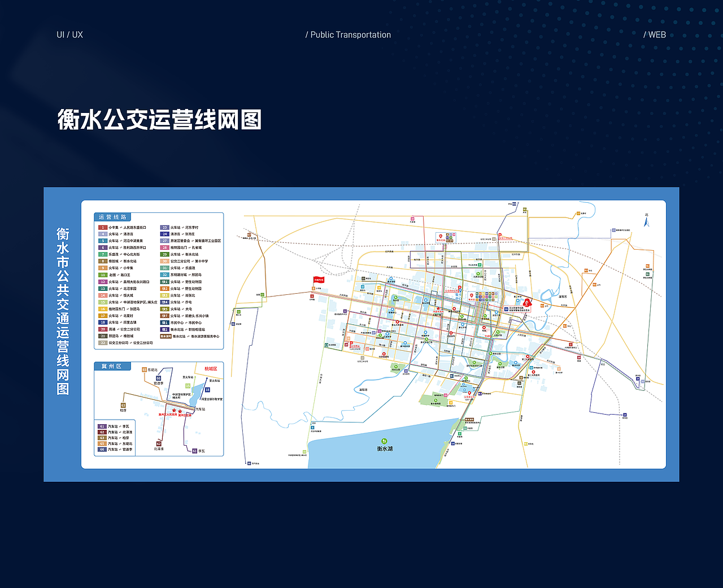Select the / WEB header label
Viewport: 723px width, 588px height.
655,34
